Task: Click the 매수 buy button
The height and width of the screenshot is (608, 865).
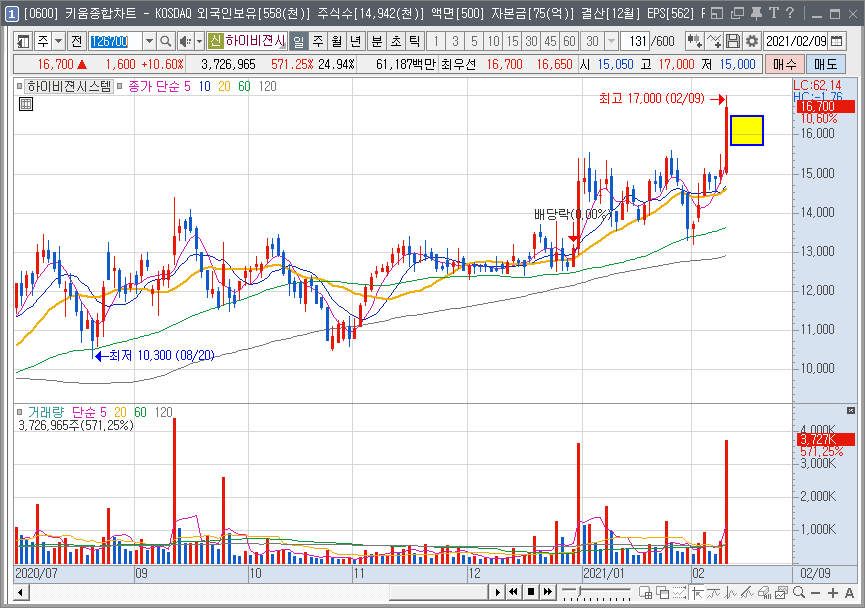Action: (784, 65)
